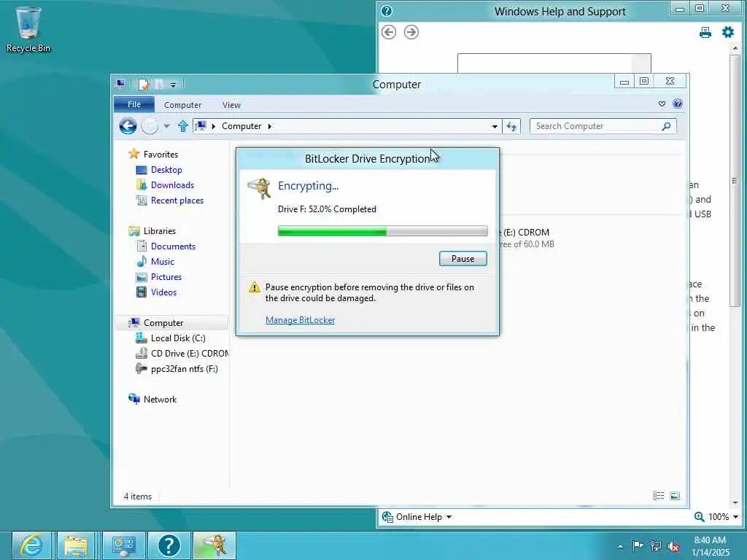The image size is (747, 560).
Task: Expand the arrow after Computer breadcrumb
Action: point(270,126)
